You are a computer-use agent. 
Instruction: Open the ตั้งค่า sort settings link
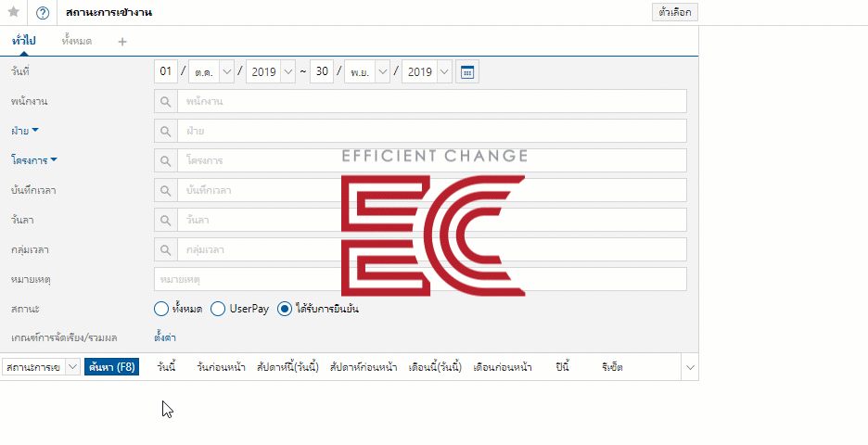[x=165, y=337]
